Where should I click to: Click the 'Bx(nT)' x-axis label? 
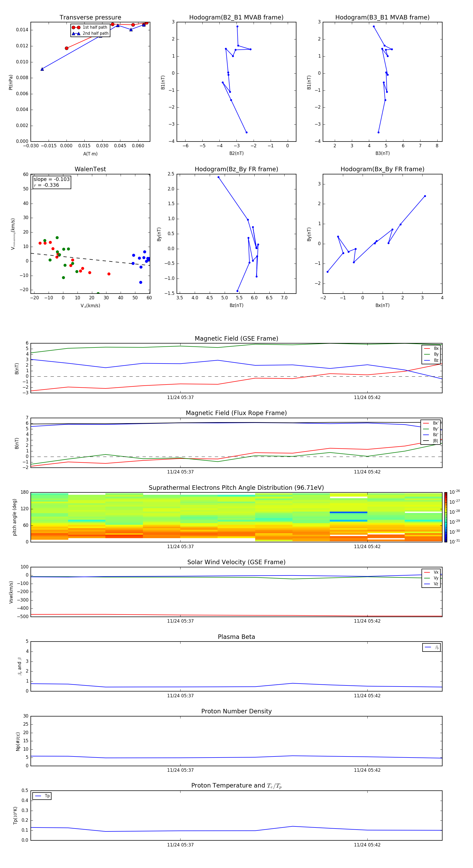[x=382, y=305]
